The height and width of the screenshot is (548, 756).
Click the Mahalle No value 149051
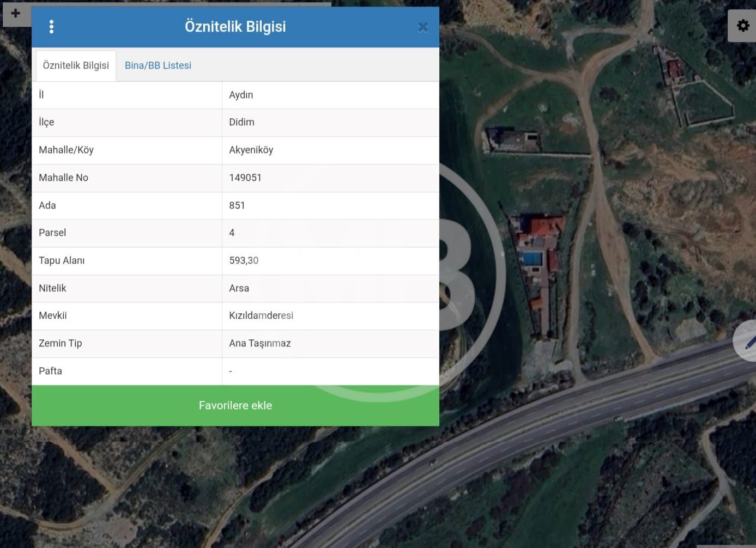point(245,178)
